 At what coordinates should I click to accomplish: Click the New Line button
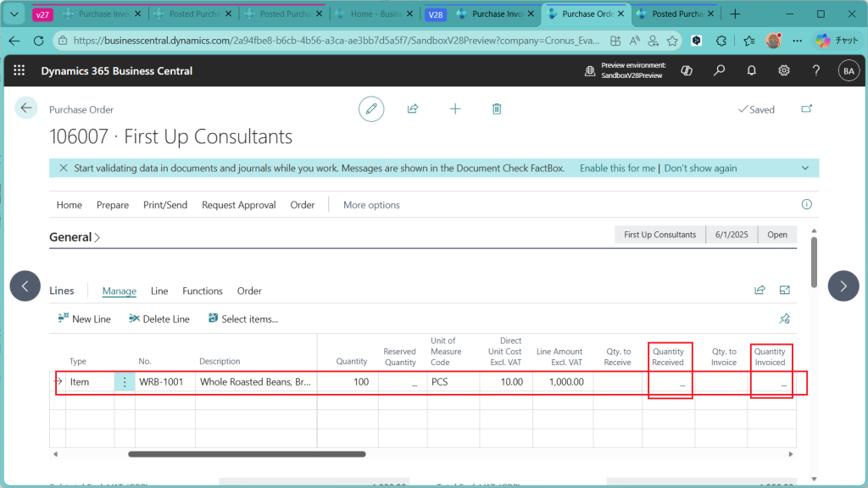(x=84, y=319)
